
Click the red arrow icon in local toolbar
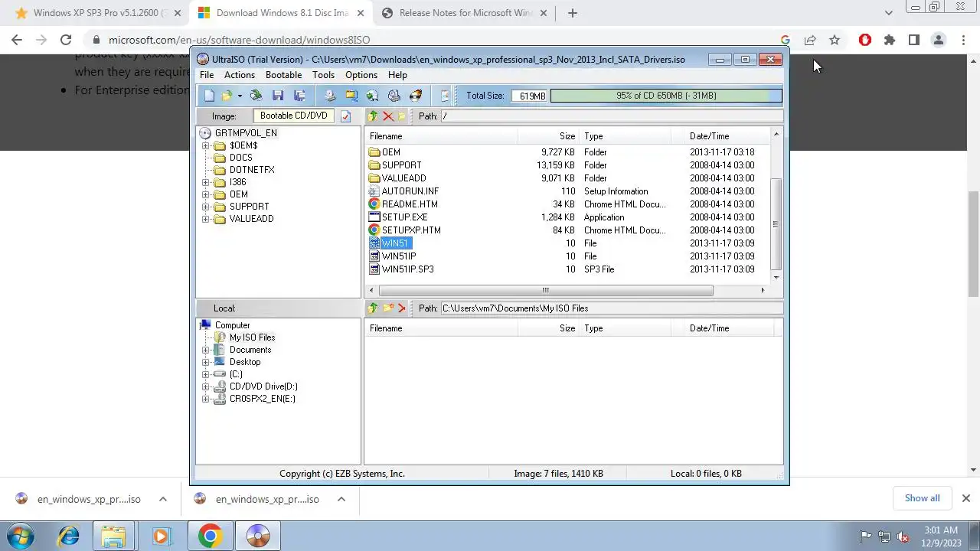(x=401, y=308)
